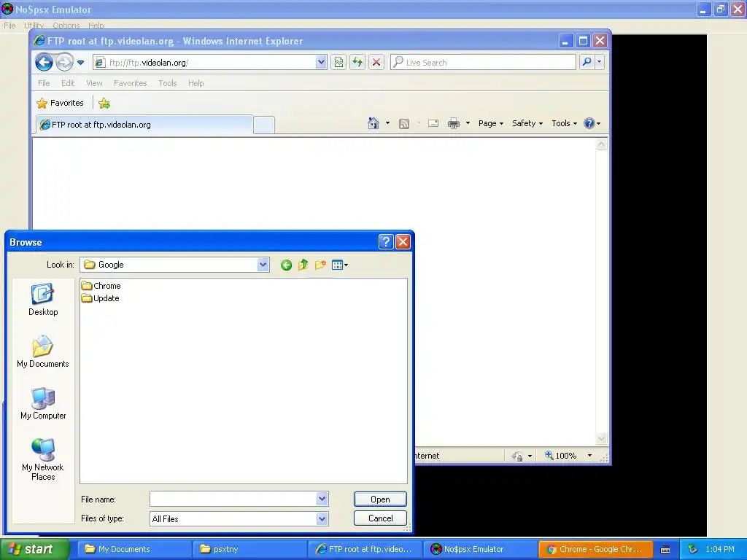Open the recent pages dropdown arrow
The width and height of the screenshot is (747, 560).
point(80,63)
